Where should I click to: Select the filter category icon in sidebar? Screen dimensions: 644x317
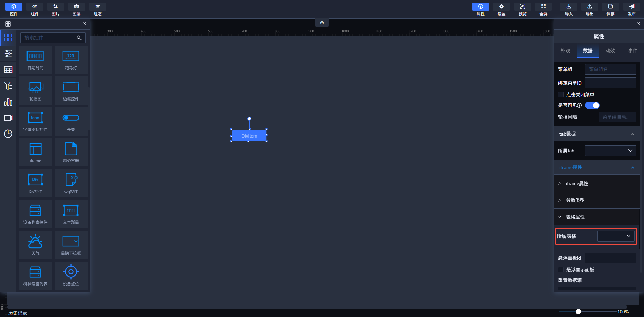click(x=8, y=86)
